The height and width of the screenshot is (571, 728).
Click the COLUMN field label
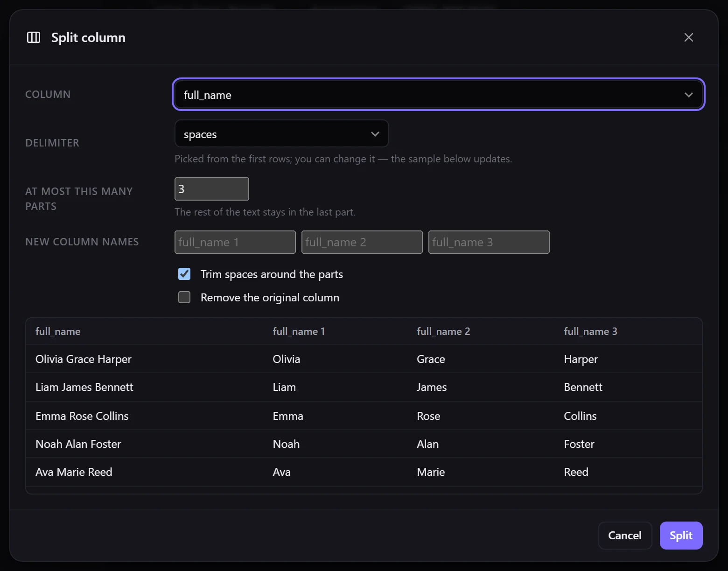48,94
